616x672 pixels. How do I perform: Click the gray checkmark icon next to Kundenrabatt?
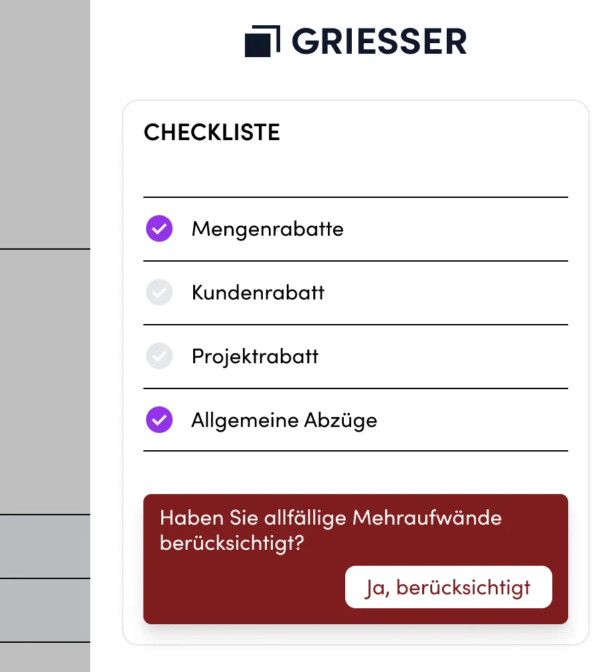coord(159,292)
